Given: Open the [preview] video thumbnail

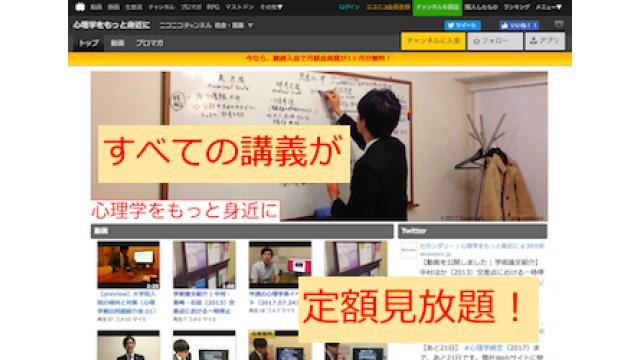Looking at the screenshot, I should coord(128,265).
